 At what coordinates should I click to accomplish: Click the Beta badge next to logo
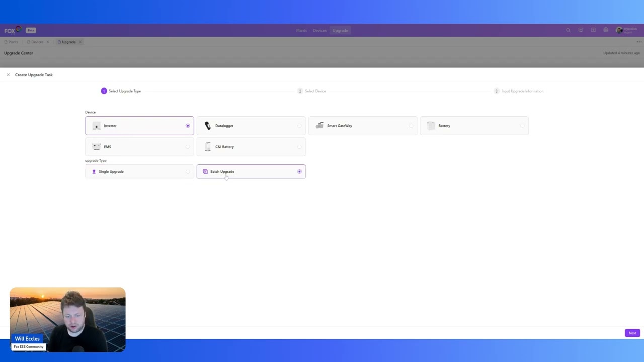point(31,30)
